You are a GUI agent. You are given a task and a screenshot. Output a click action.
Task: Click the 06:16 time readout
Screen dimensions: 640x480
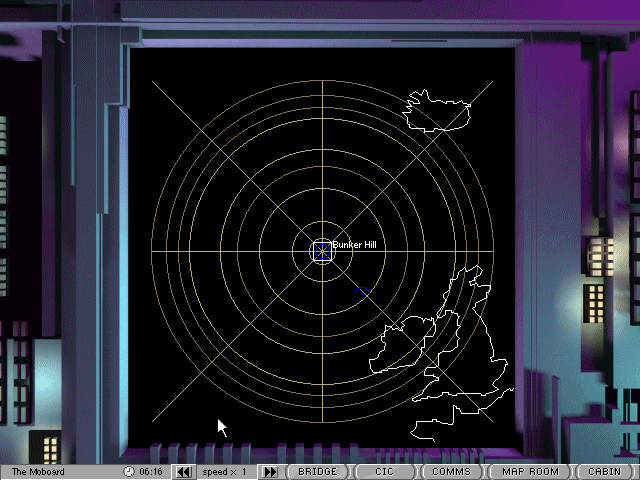tap(151, 472)
